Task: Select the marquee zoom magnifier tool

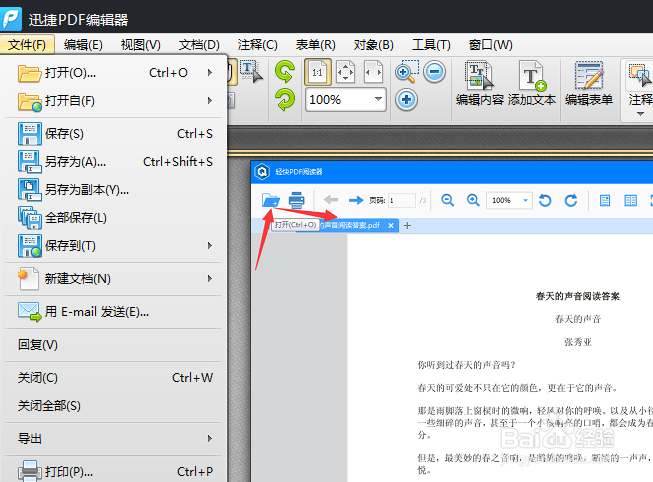Action: point(406,72)
